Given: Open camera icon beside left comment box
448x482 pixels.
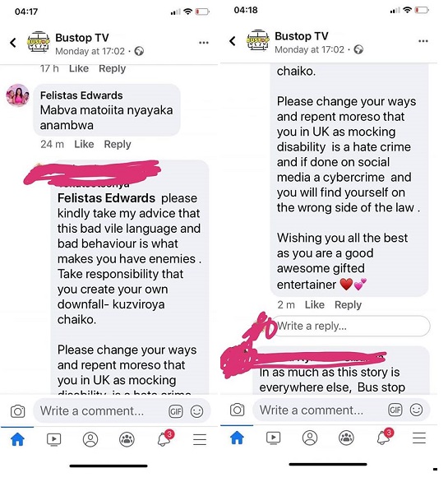Looking at the screenshot, I should coord(17,411).
